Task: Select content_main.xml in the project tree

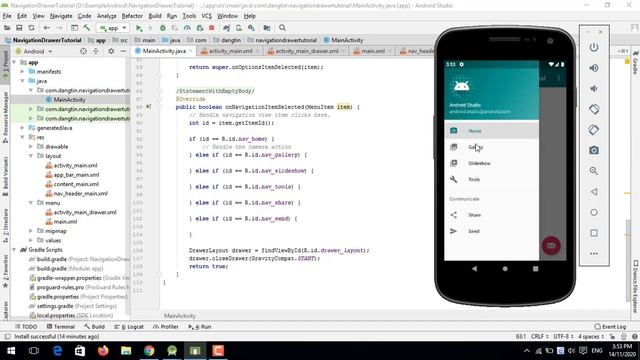Action: click(x=76, y=184)
